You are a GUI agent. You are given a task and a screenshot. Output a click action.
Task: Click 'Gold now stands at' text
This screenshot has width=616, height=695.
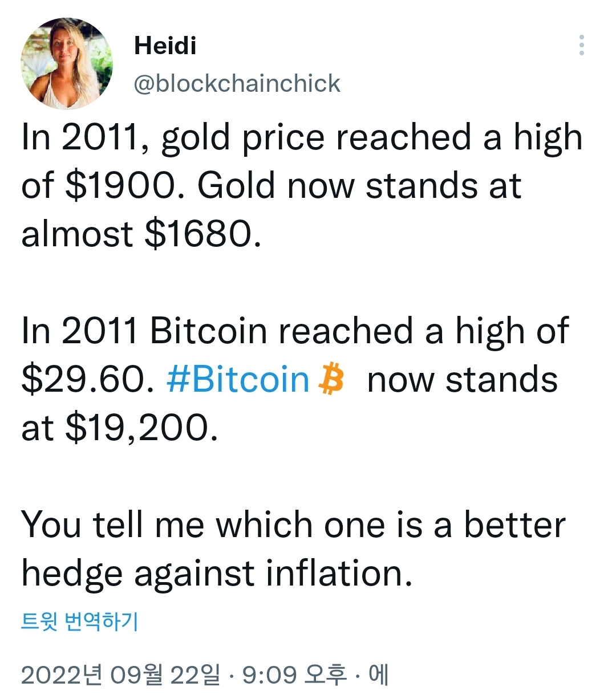click(359, 186)
